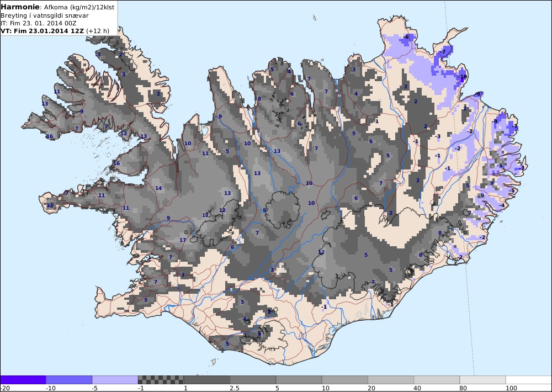Viewport: 552px width, 392px height.
Task: Click the "-3" value on the eastern map
Action: [438, 136]
